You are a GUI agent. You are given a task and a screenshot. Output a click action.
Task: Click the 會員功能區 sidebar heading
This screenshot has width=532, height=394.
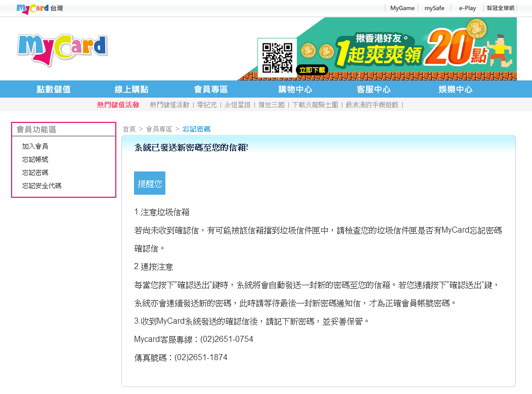(x=36, y=129)
